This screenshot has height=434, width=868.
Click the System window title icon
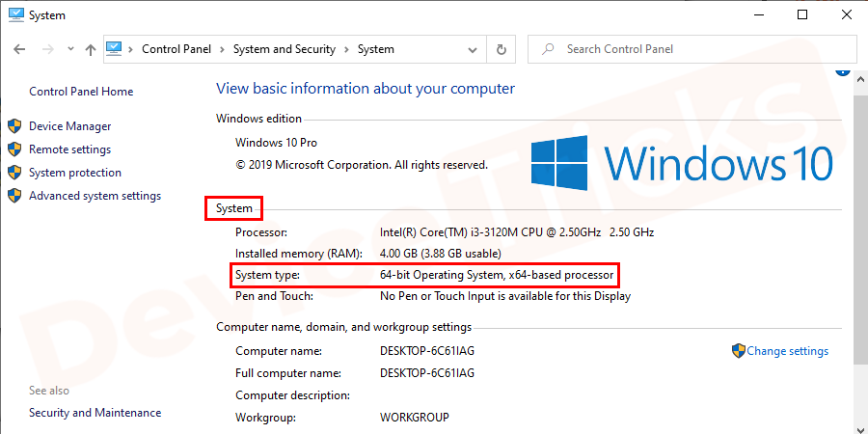[x=16, y=14]
